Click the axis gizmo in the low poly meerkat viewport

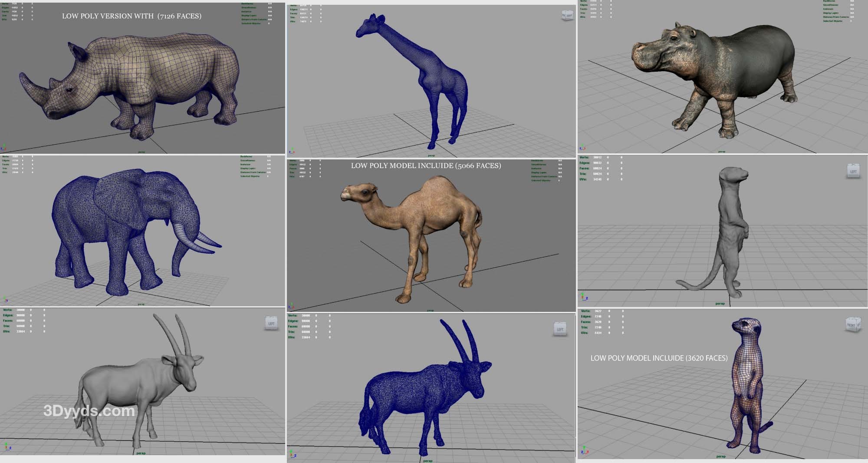(x=584, y=450)
